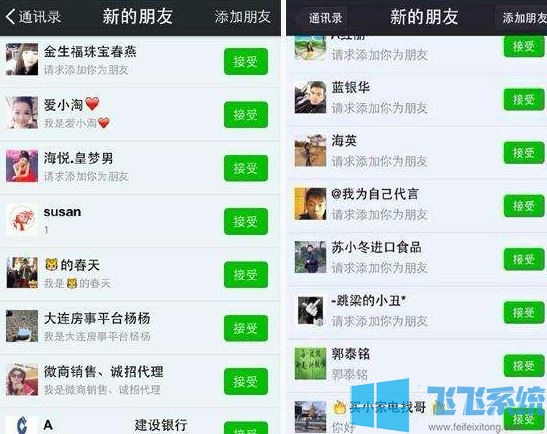
Task: Open the 郭泰铭 request entry name
Action: [350, 354]
